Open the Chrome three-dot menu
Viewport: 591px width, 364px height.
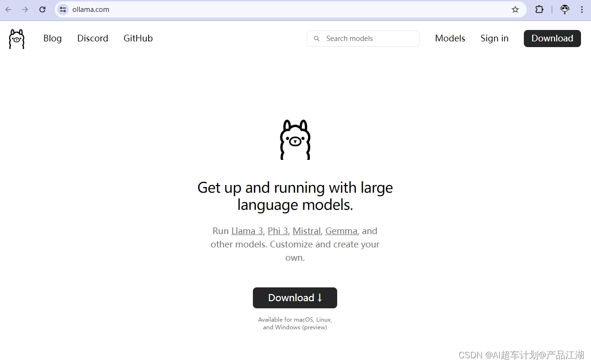pyautogui.click(x=582, y=10)
